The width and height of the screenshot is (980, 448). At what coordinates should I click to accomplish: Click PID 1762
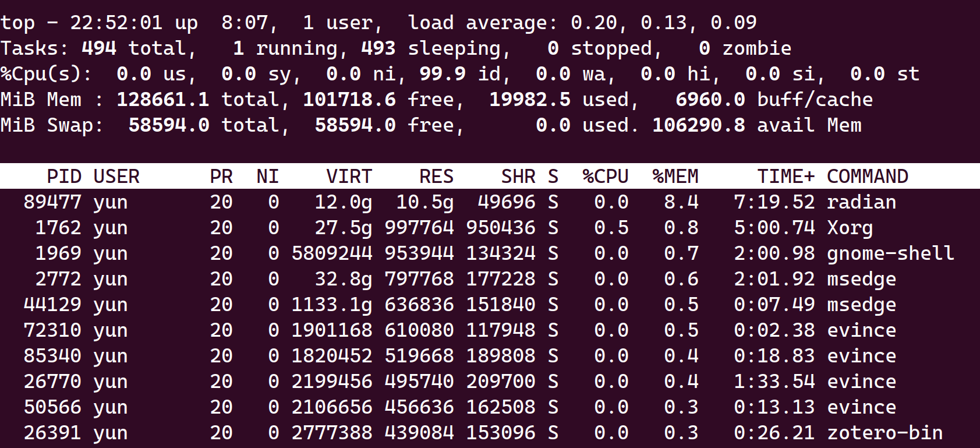[58, 228]
